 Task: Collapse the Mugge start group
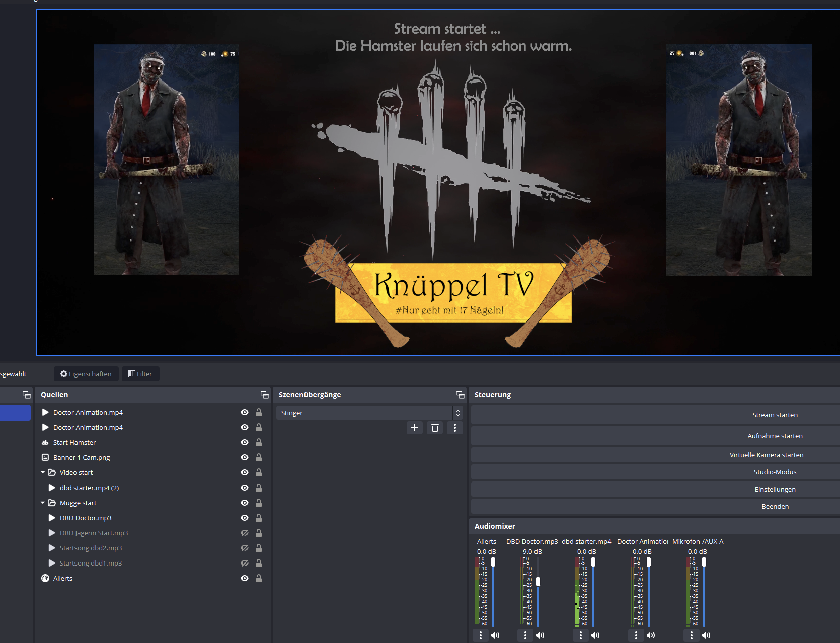(43, 503)
